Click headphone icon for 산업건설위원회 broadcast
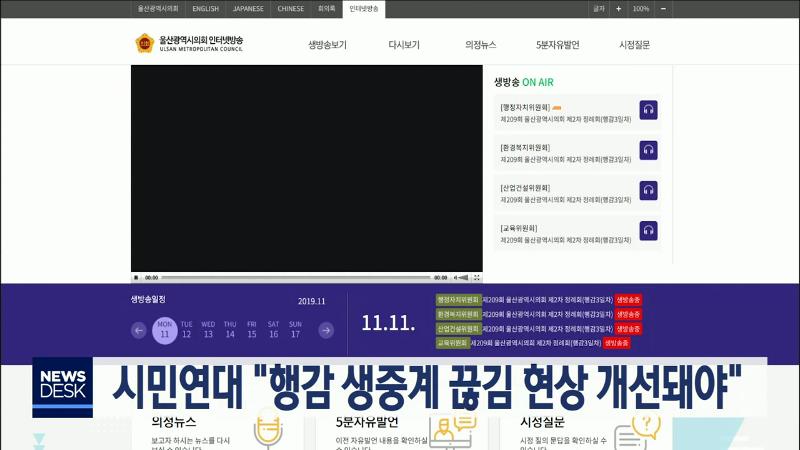The height and width of the screenshot is (450, 800). [648, 191]
